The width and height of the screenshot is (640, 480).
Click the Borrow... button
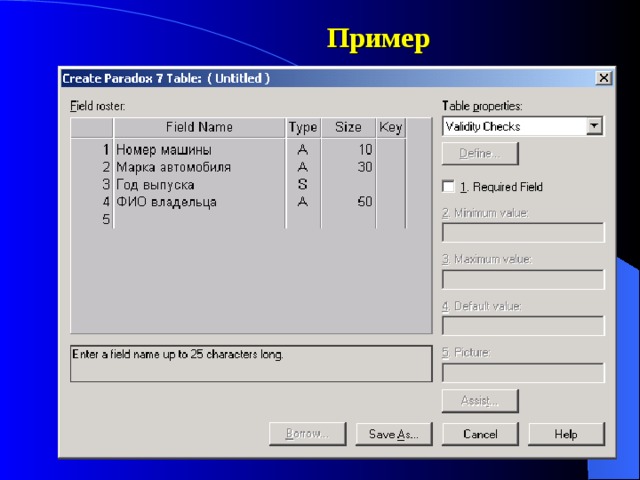[x=307, y=433]
